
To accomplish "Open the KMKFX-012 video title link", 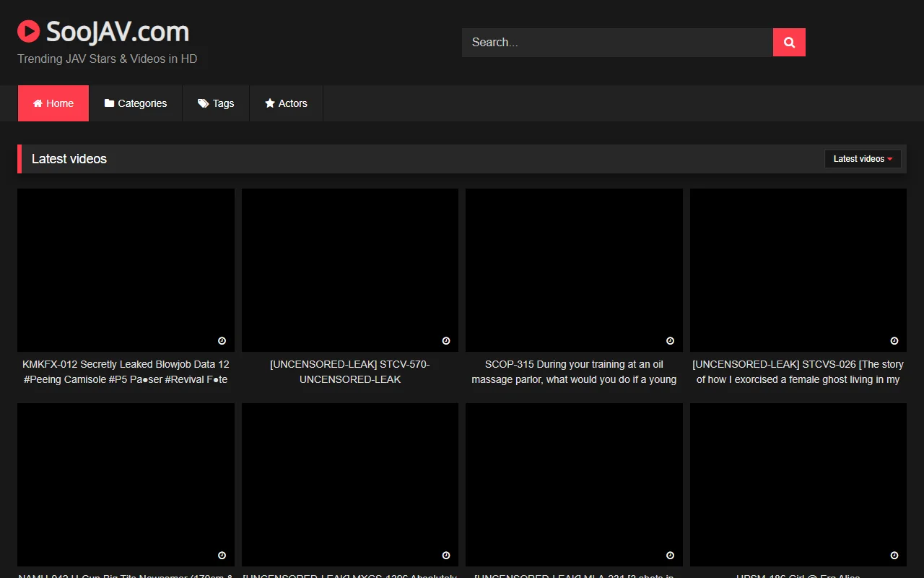I will point(126,371).
